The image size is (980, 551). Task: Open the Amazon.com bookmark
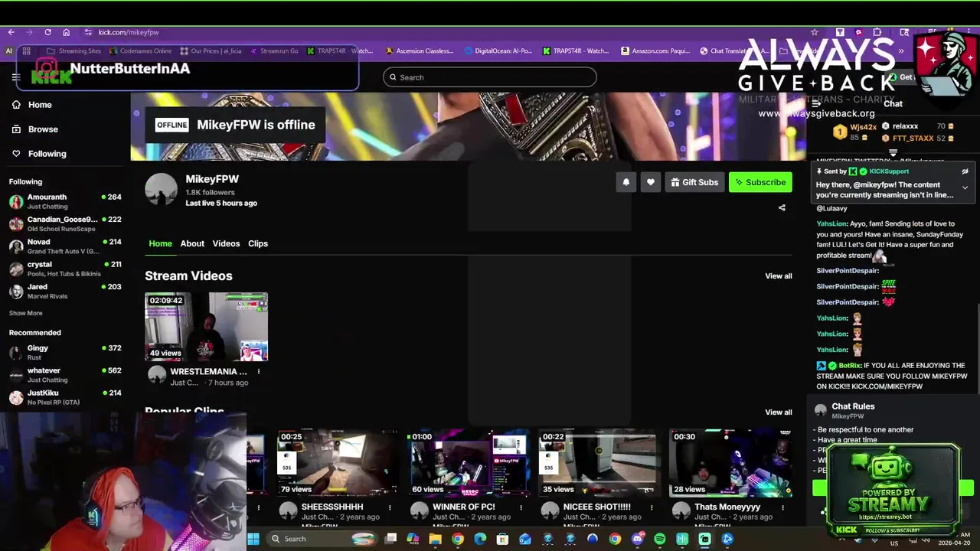click(655, 51)
